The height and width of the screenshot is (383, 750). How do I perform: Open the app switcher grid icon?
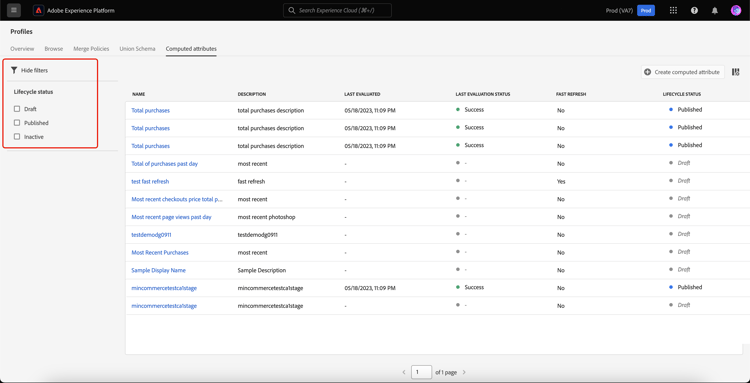tap(673, 11)
